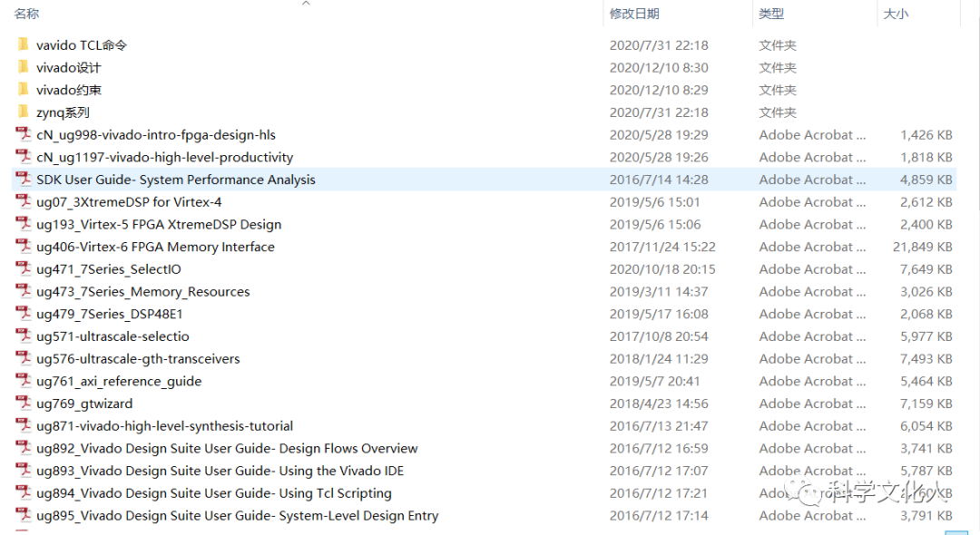This screenshot has width=980, height=535.
Task: Click PDF icon of ug473_7Series_Memory_Resources
Action: (x=23, y=291)
